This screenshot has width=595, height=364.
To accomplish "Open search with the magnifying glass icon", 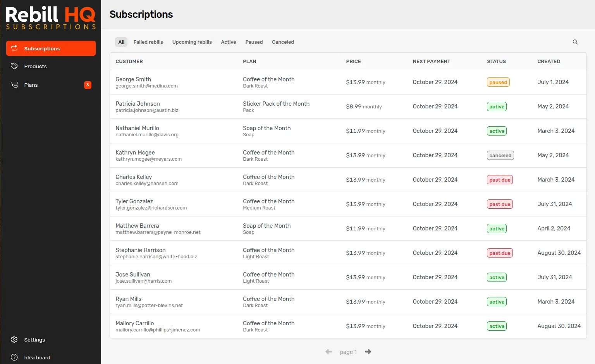I will click(575, 42).
